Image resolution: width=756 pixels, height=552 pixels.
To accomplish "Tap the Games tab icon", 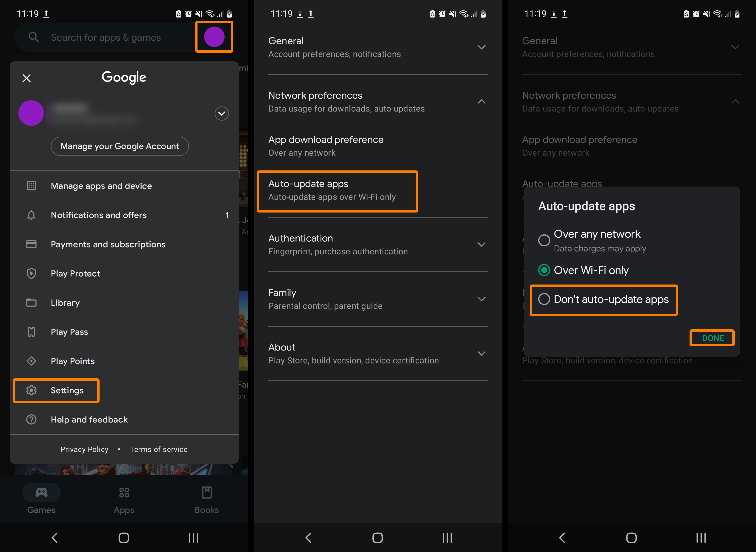I will coord(41,493).
